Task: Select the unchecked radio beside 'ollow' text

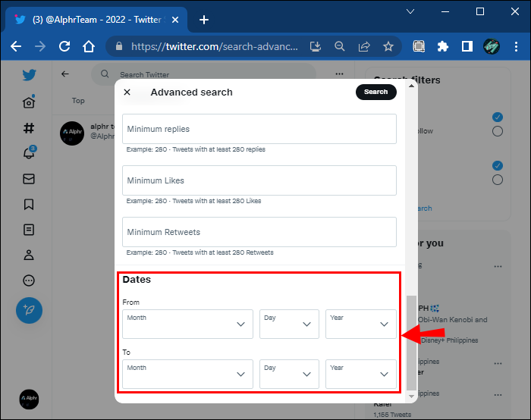Action: pyautogui.click(x=498, y=131)
